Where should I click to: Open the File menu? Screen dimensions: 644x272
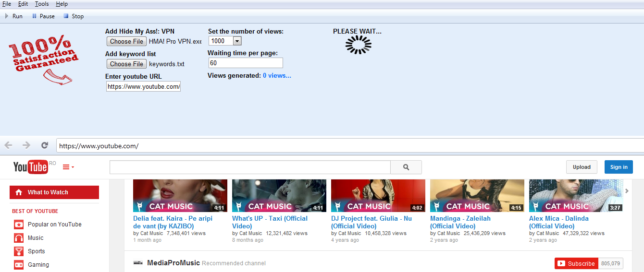(x=7, y=4)
